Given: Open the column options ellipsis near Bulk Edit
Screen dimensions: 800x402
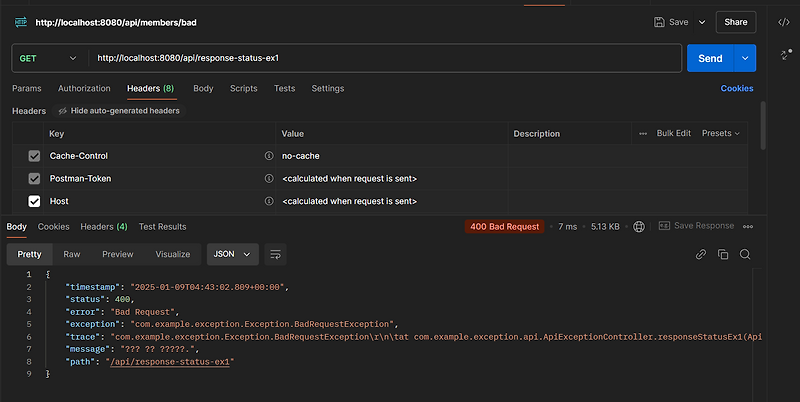Looking at the screenshot, I should (x=643, y=133).
